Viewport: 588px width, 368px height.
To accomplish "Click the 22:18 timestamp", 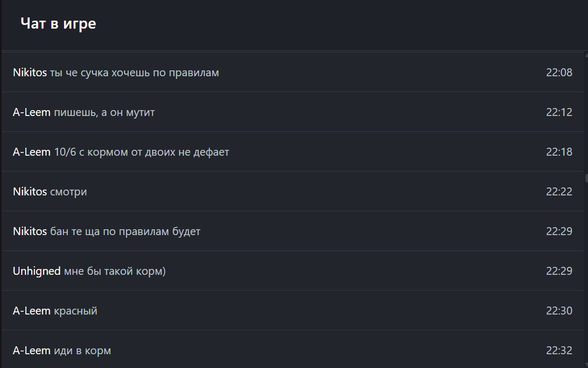I will tap(559, 152).
